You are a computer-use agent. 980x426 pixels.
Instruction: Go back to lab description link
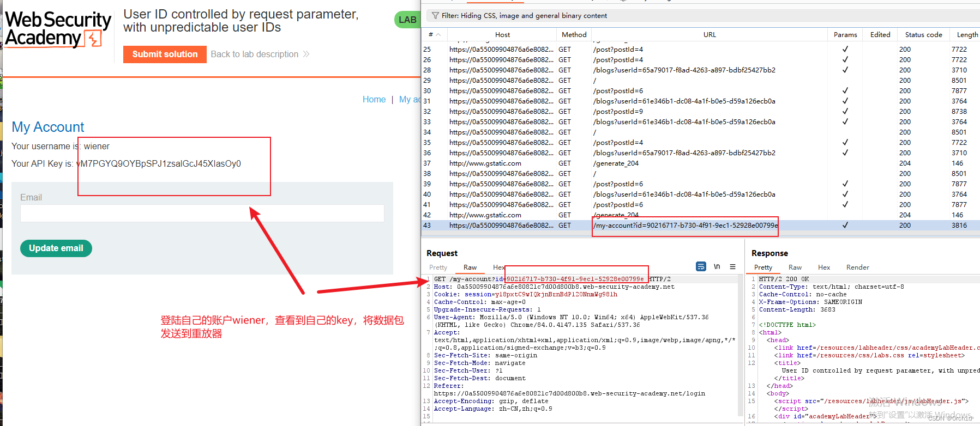[x=260, y=54]
